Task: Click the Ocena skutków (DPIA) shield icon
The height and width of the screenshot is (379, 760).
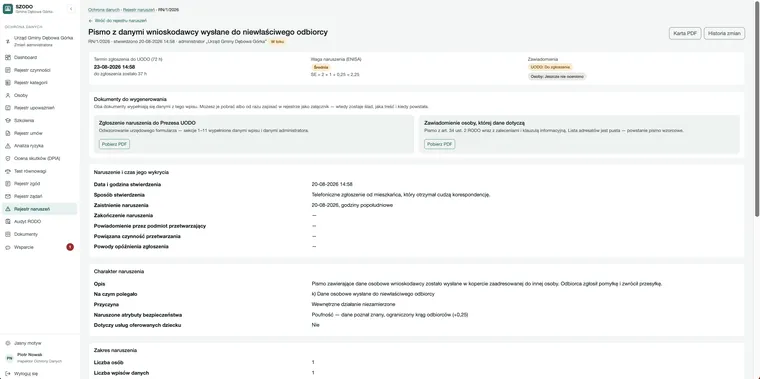Action: [8, 158]
